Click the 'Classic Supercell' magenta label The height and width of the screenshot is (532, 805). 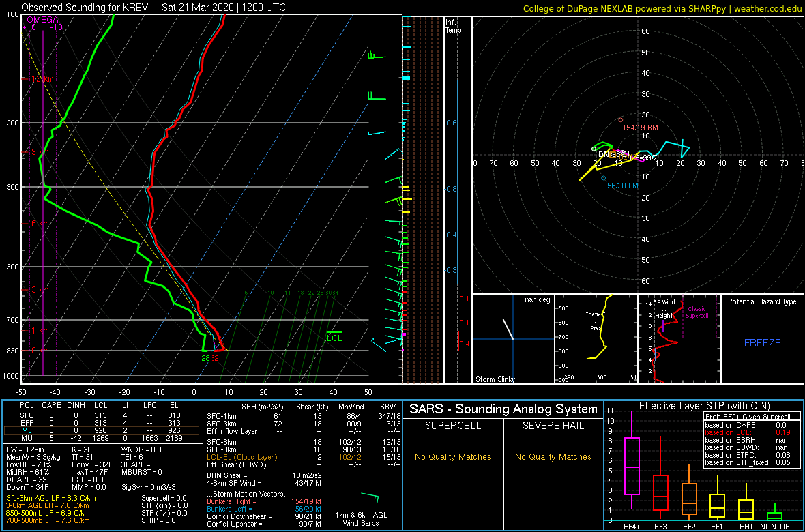[x=697, y=313]
